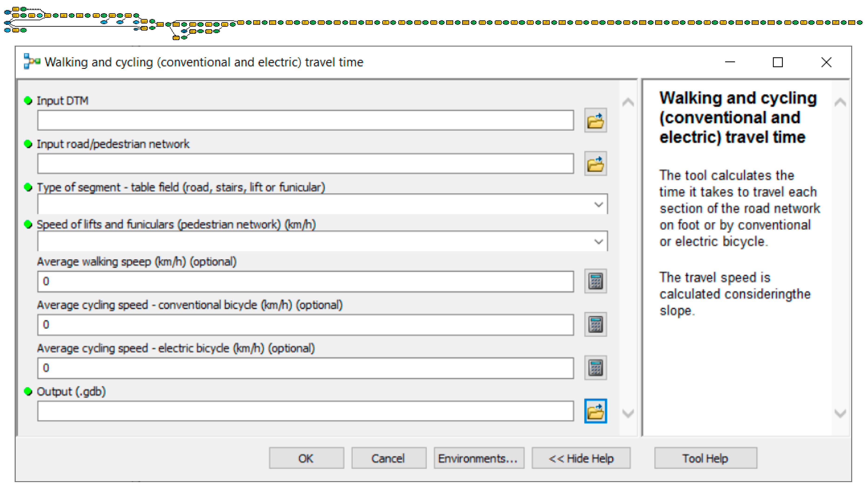Screen dimensions: 868x490
Task: Open Tool Help
Action: click(705, 458)
